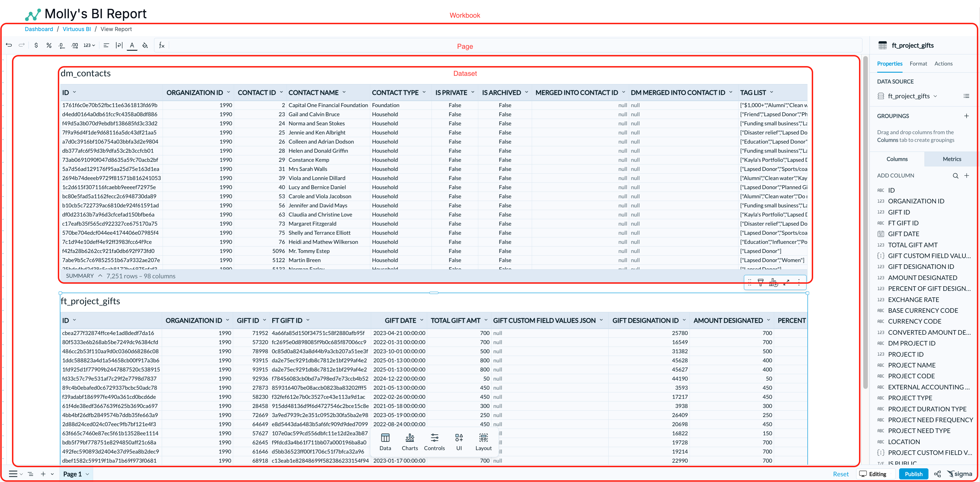Screen dimensions: 980x482
Task: Click the lineage icon beside Publish
Action: point(937,474)
